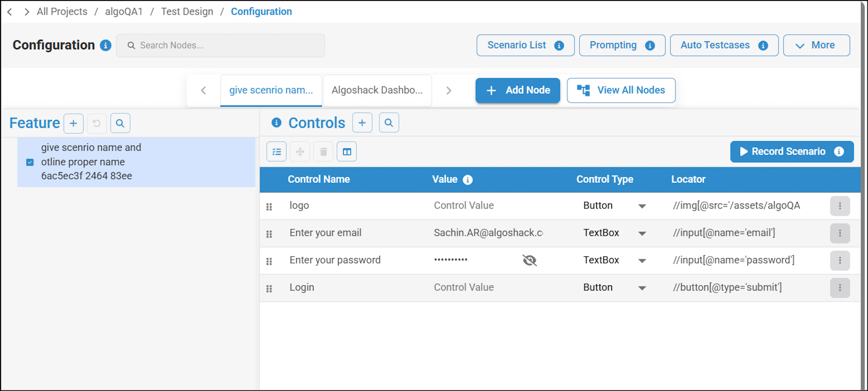Click the drag handle for logo row

(x=269, y=206)
